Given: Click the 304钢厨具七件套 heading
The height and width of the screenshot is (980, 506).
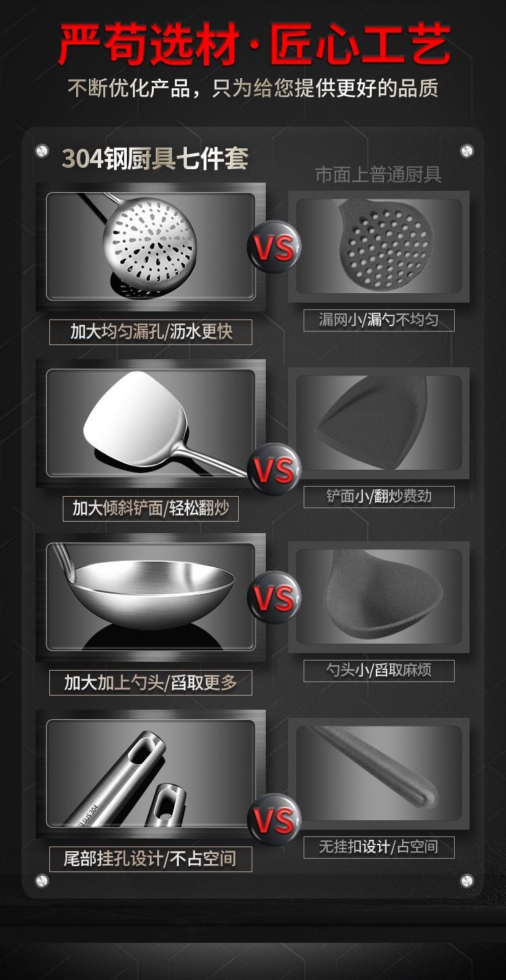Looking at the screenshot, I should (155, 158).
